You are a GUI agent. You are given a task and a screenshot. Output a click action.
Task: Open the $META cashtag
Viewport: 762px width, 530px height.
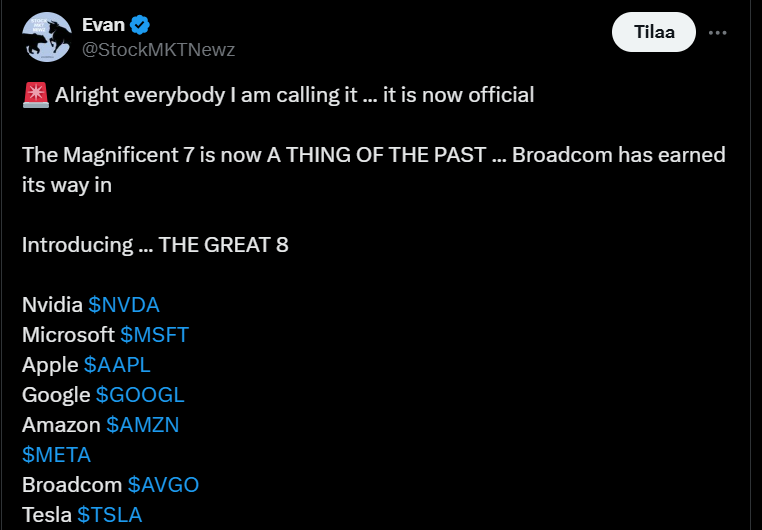56,455
